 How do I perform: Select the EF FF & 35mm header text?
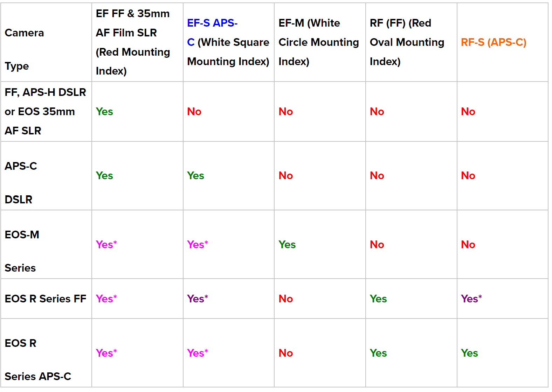132,14
